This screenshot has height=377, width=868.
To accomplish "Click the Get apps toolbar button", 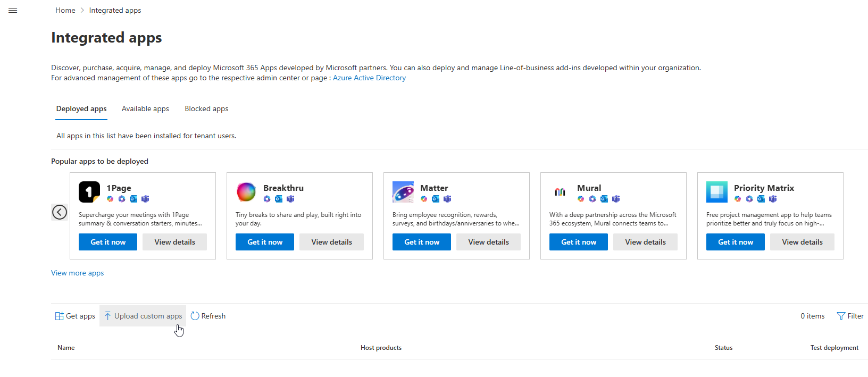I will tap(75, 316).
